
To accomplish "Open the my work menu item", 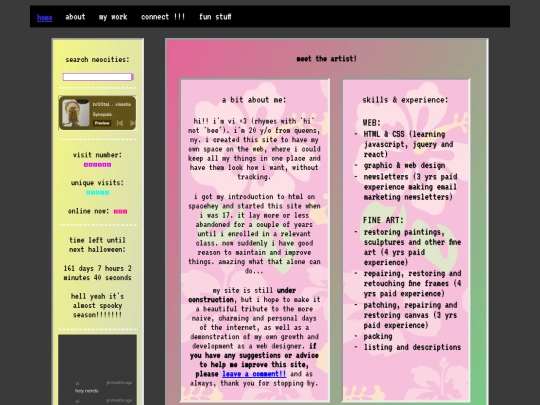I will pos(113,17).
